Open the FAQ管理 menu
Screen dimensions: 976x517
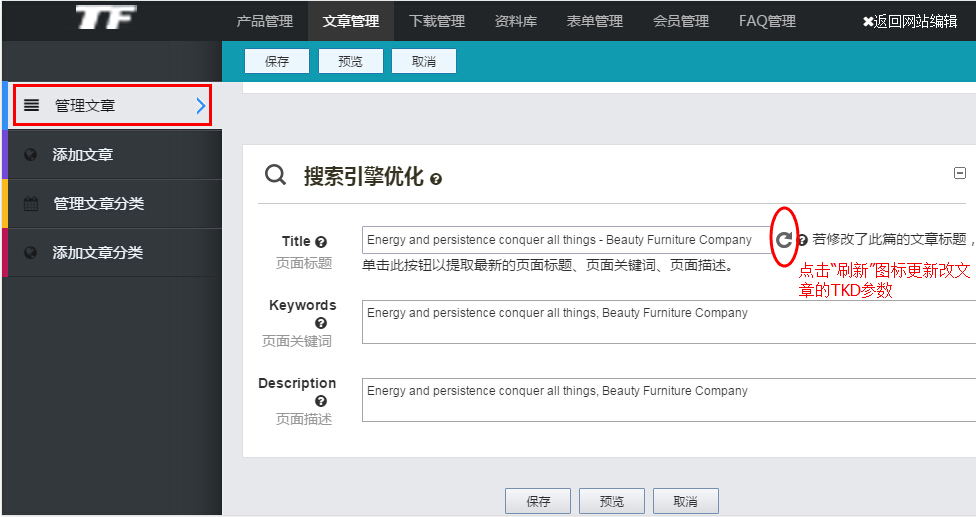pyautogui.click(x=767, y=21)
